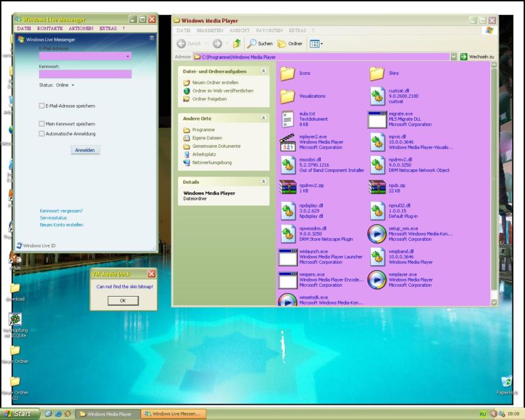The height and width of the screenshot is (420, 525).
Task: Select the npwmsdrm.dll file icon
Action: coord(288,234)
